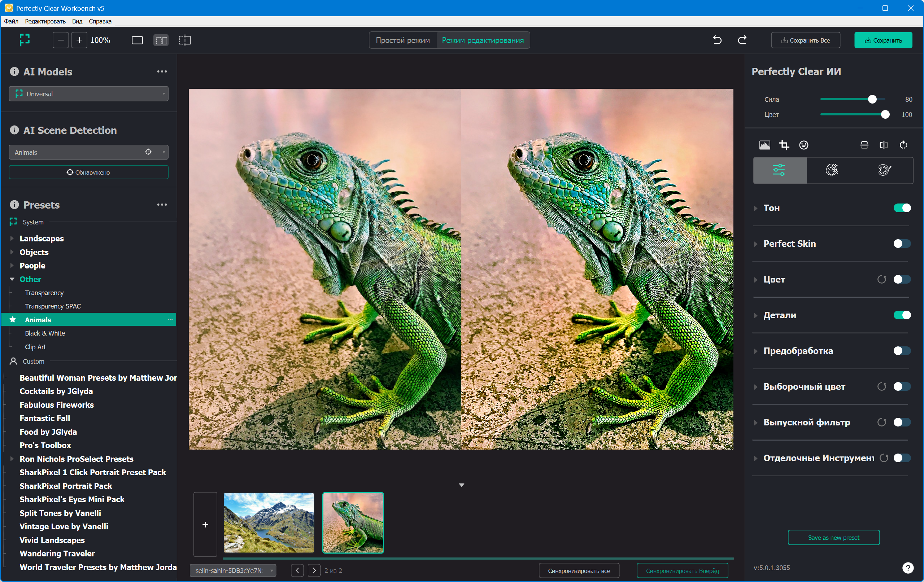This screenshot has width=924, height=582.
Task: Click the zoom in plus button
Action: 79,40
